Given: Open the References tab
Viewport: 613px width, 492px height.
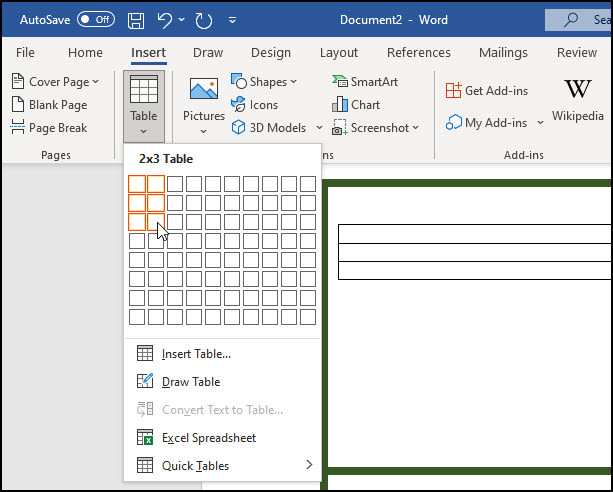Looking at the screenshot, I should coord(419,52).
